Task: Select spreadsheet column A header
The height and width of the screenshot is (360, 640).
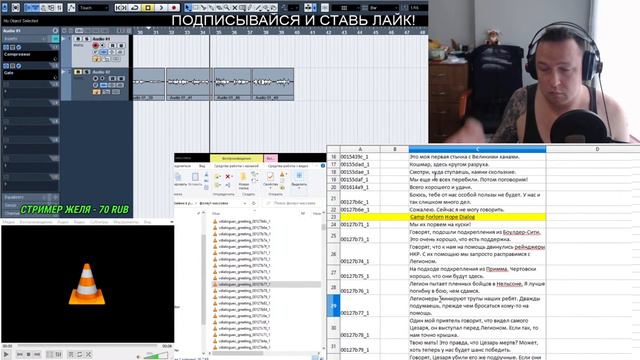Action: [360, 149]
